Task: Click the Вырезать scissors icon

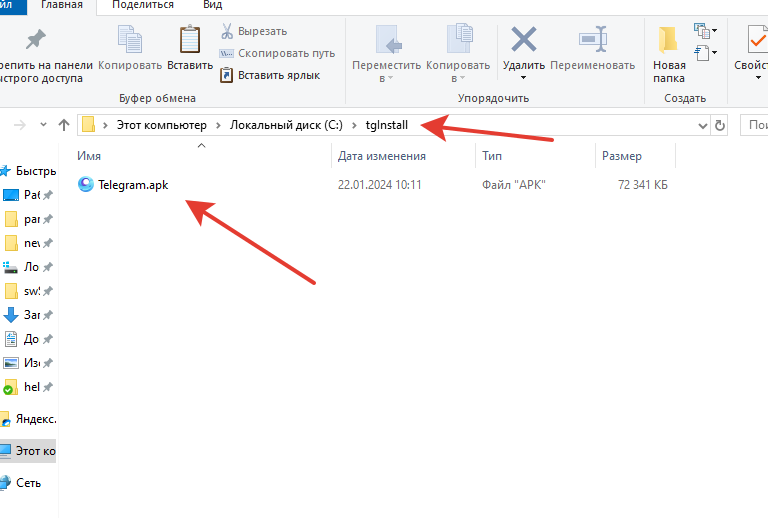Action: click(227, 31)
